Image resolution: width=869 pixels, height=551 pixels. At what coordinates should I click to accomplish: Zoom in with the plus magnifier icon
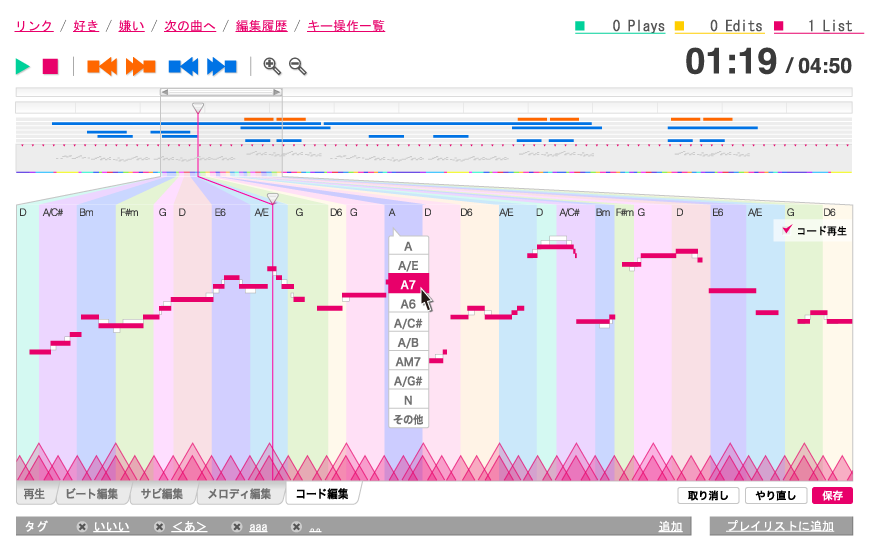[x=272, y=66]
